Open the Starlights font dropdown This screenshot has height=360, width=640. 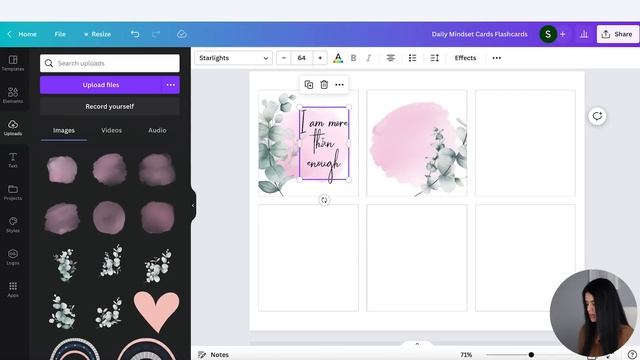click(233, 58)
